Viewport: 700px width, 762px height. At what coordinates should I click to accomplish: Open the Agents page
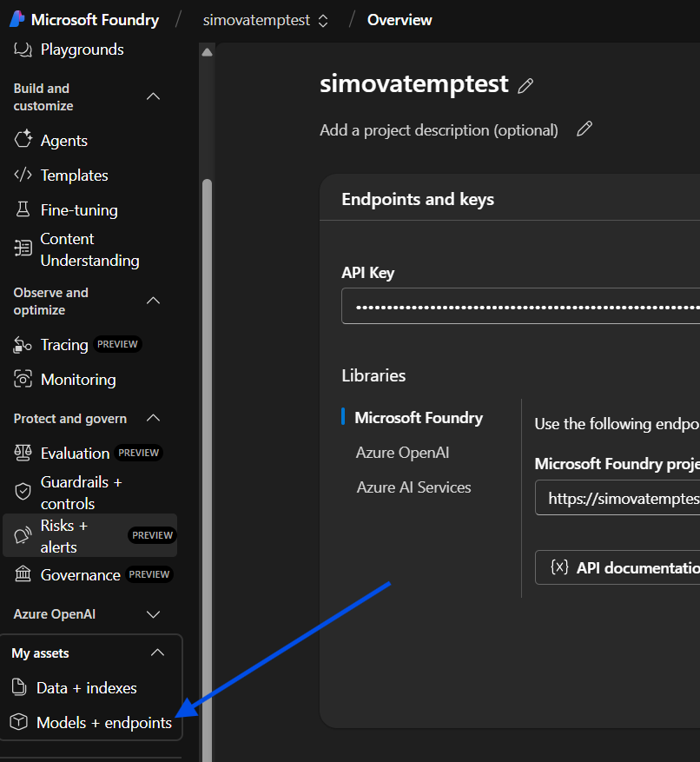pos(51,141)
